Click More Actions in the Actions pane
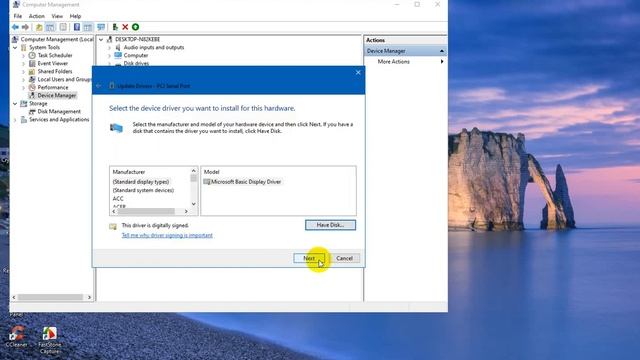640x360 pixels. pyautogui.click(x=393, y=62)
